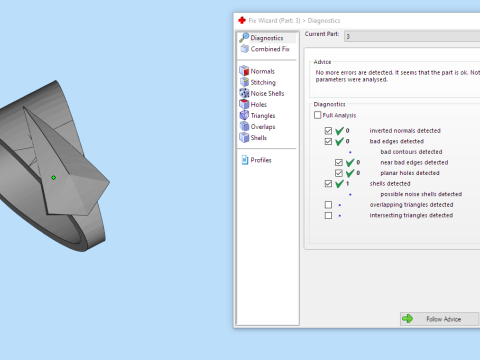Viewport: 480px width, 360px height.
Task: Click the green point on the ring model
Action: (53, 178)
